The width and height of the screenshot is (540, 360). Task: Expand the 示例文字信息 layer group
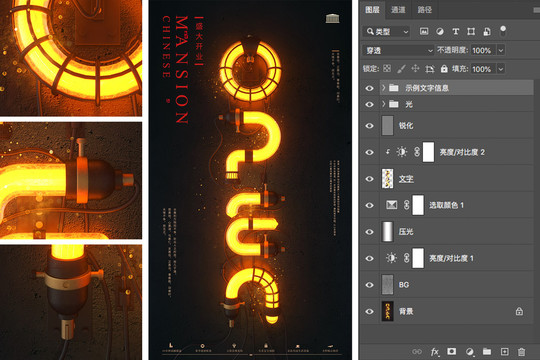point(383,88)
